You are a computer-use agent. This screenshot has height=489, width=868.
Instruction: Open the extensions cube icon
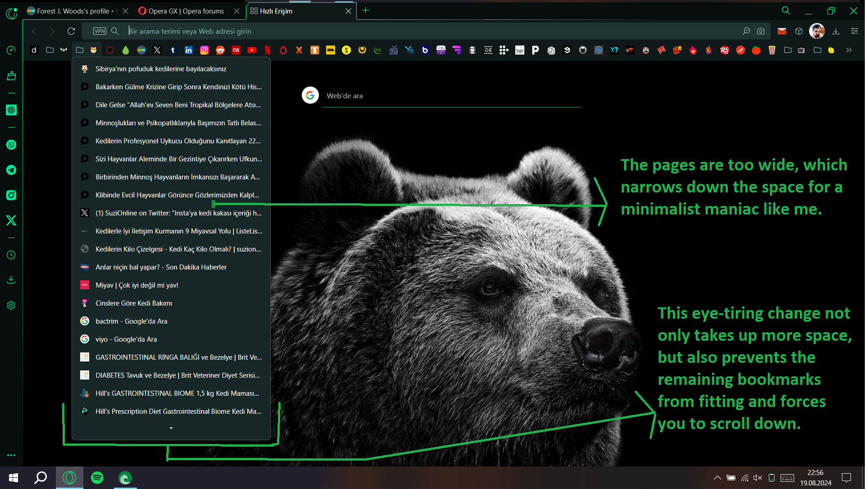[x=799, y=31]
